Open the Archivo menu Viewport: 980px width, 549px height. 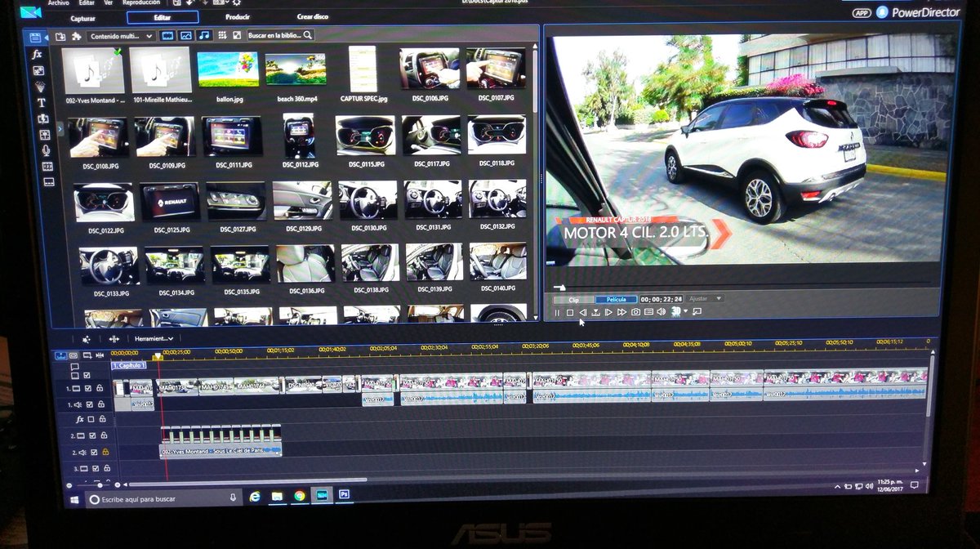pyautogui.click(x=59, y=3)
